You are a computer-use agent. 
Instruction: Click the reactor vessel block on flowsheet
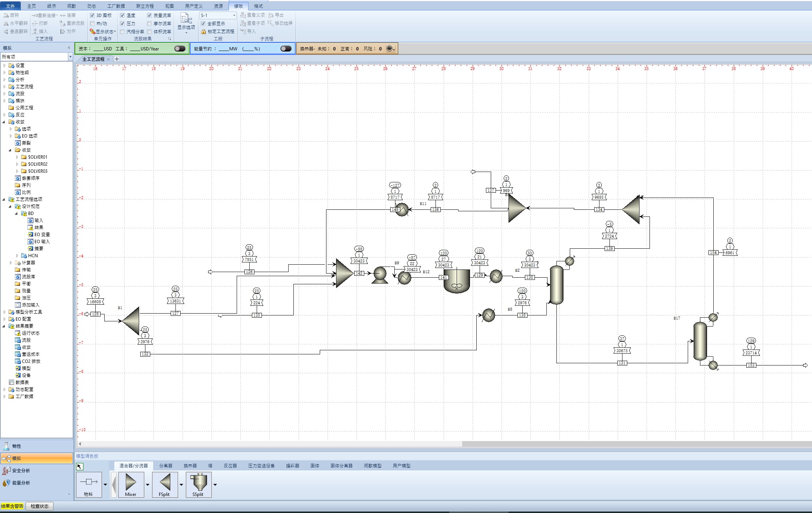coord(457,281)
